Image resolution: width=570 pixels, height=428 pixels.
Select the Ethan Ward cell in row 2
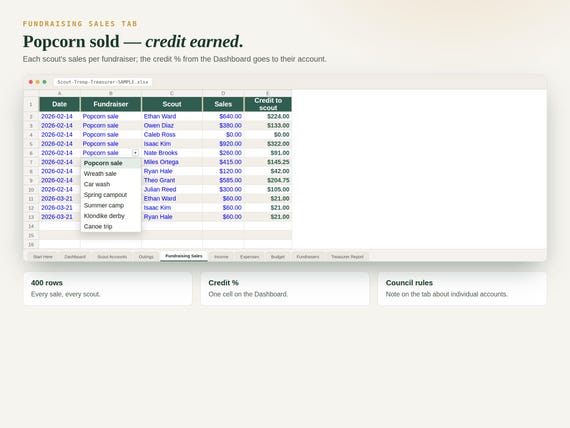click(x=172, y=116)
